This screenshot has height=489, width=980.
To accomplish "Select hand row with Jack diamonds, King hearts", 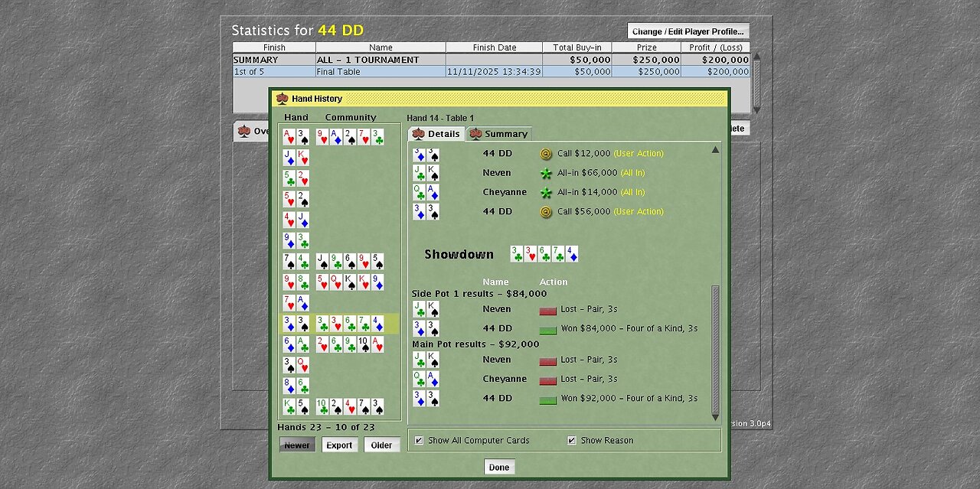I will tap(339, 158).
